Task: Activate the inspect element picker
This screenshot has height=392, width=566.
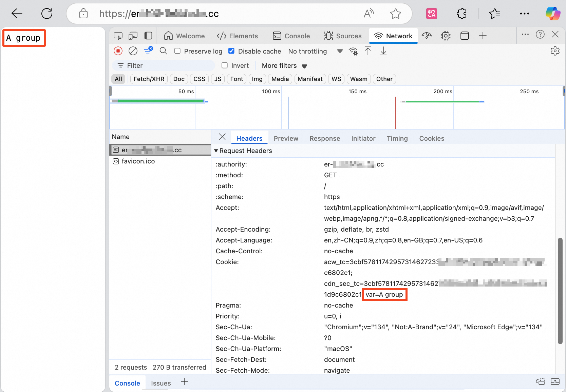Action: (118, 36)
